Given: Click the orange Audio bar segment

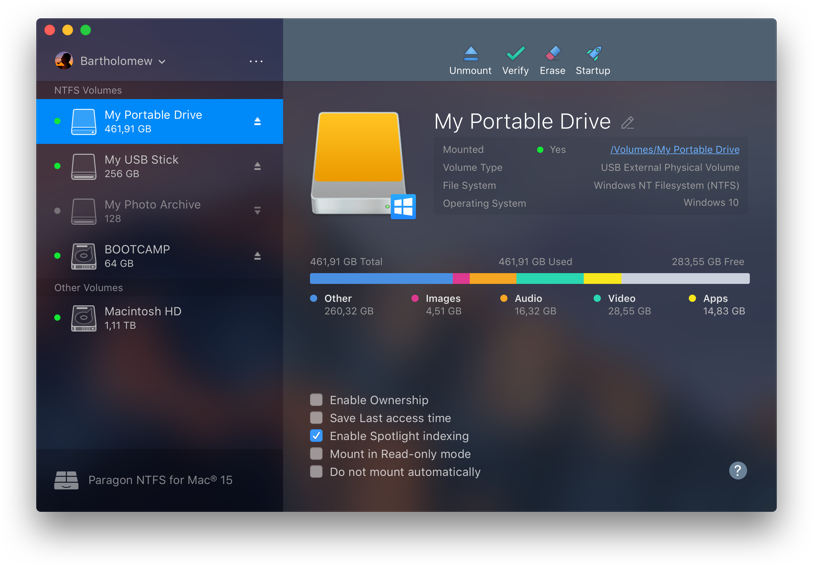Looking at the screenshot, I should click(x=493, y=278).
